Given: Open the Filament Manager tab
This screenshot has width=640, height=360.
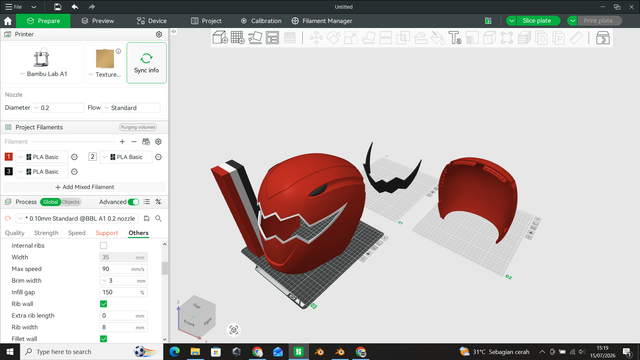Looking at the screenshot, I should pyautogui.click(x=322, y=21).
